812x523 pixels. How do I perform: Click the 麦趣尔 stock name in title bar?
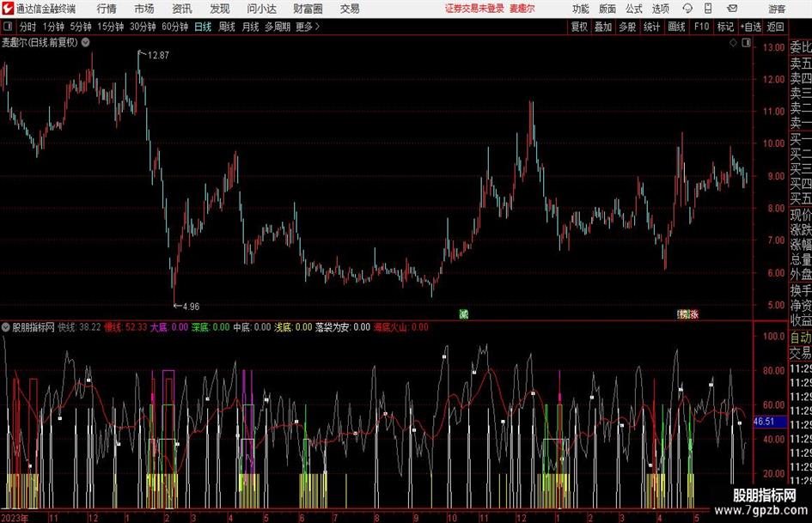pos(522,9)
